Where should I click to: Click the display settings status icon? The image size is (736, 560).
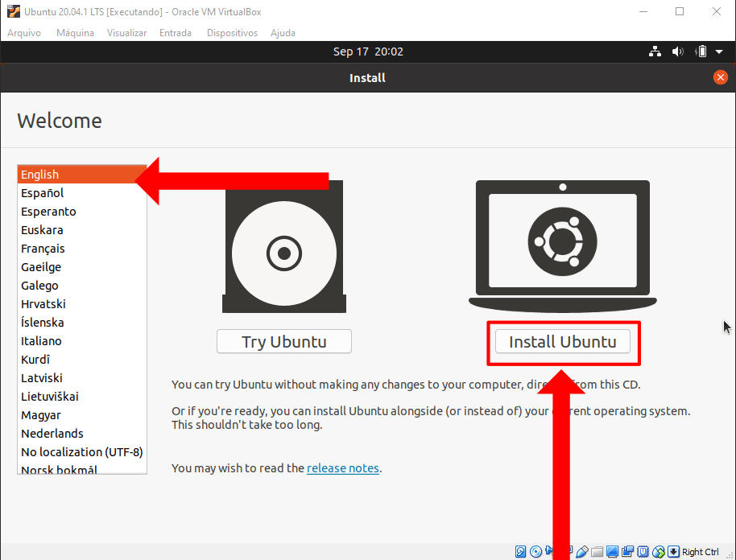[x=612, y=552]
